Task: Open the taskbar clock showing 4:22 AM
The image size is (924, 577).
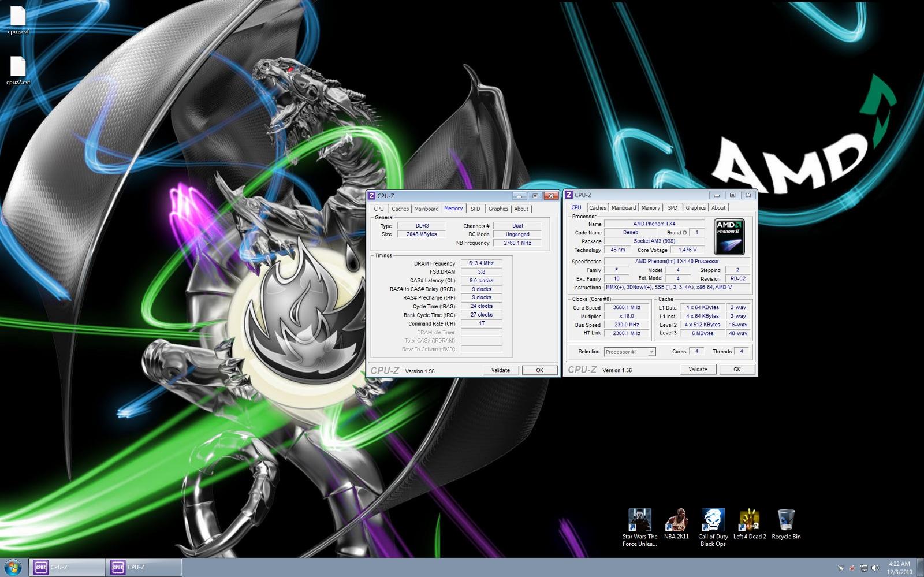Action: tap(899, 568)
